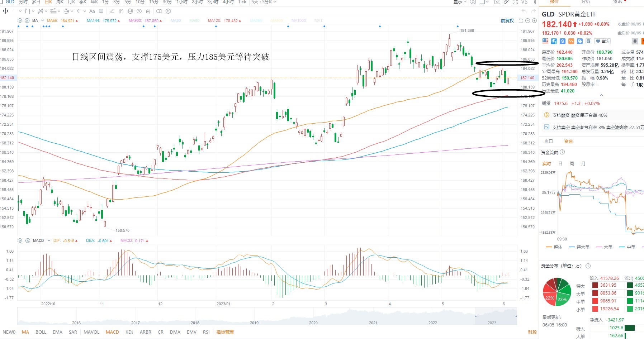Toggle the RSI sub-indicator
The image size is (644, 339).
tap(206, 332)
